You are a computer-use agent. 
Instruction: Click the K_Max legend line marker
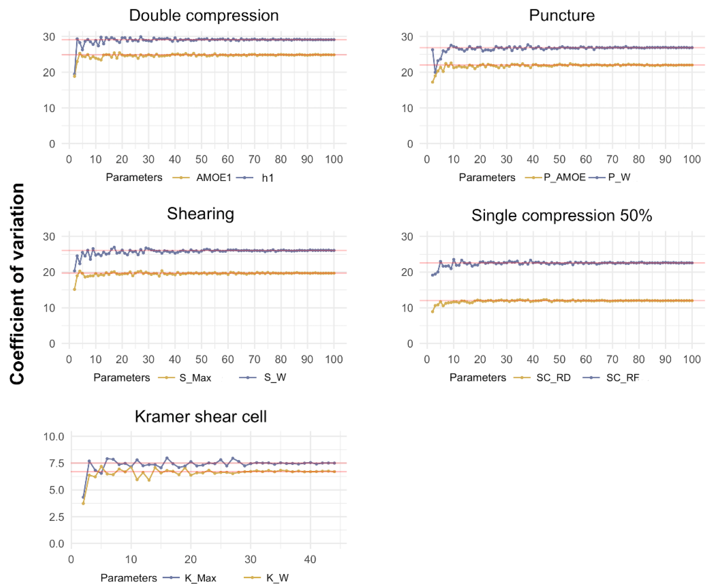[x=171, y=578]
